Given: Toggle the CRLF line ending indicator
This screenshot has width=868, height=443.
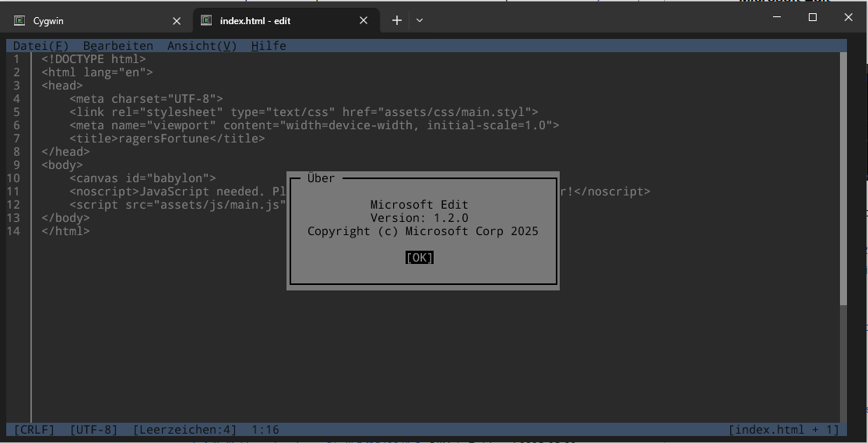Looking at the screenshot, I should coord(34,430).
